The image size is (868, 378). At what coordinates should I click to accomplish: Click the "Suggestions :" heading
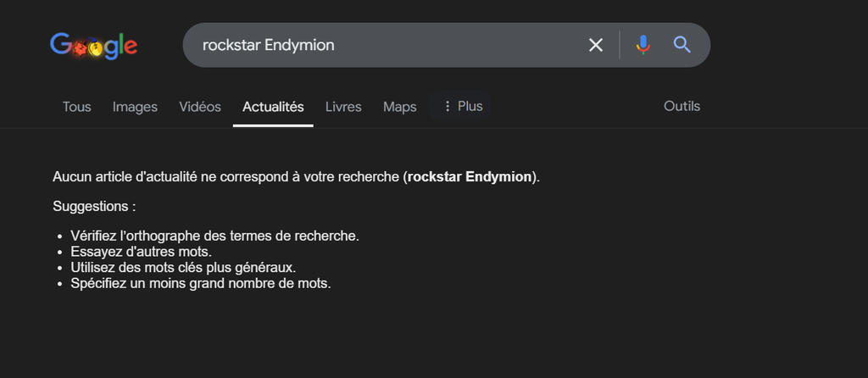(94, 206)
